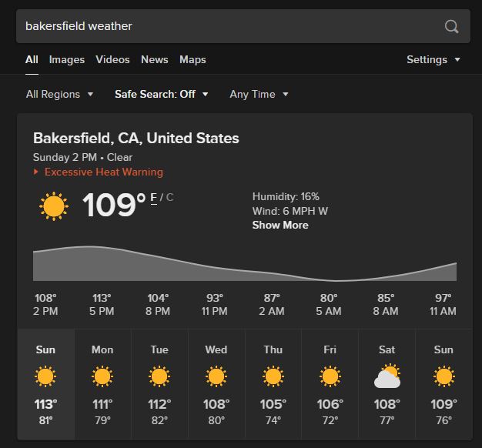Image resolution: width=482 pixels, height=448 pixels.
Task: Click Friday's sunny forecast icon
Action: click(330, 376)
